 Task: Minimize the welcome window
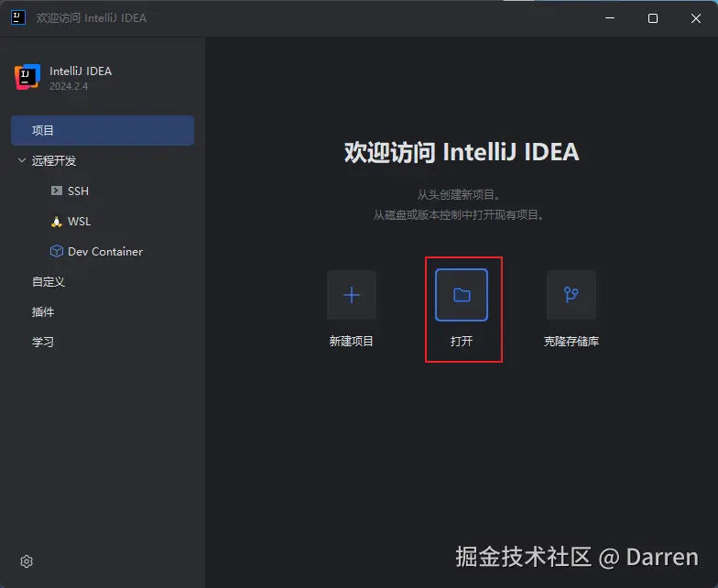(610, 18)
